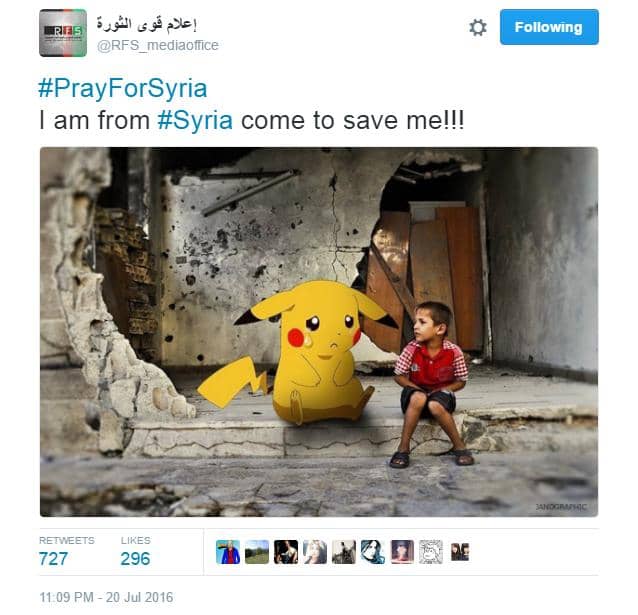Open the 11:09 PM - 20 Jul 2016 timestamp
The image size is (638, 615).
click(106, 597)
